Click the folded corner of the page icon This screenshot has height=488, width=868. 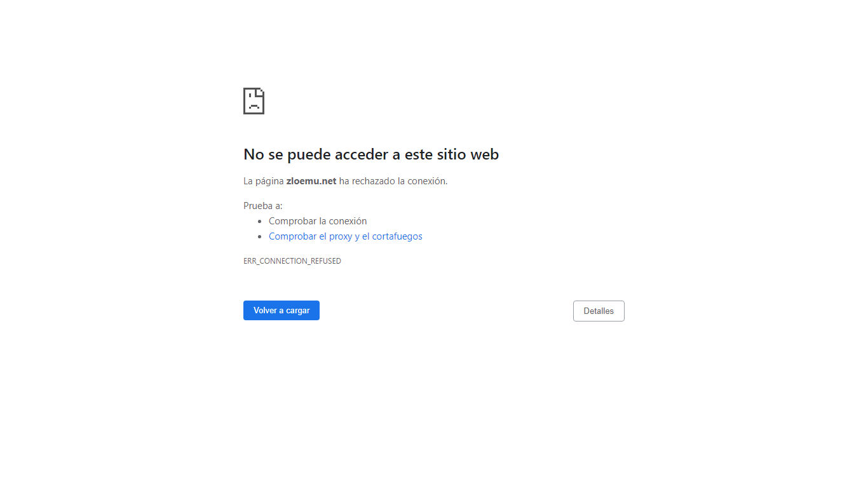pos(259,92)
